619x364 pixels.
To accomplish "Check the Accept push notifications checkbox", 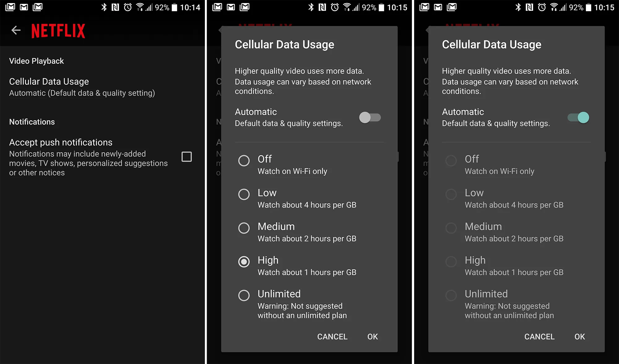I will (186, 157).
